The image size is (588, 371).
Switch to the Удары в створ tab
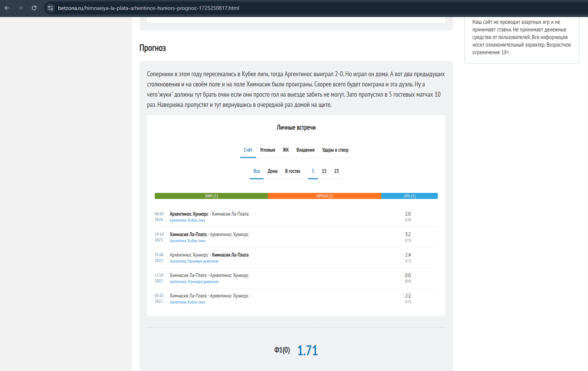tap(335, 150)
